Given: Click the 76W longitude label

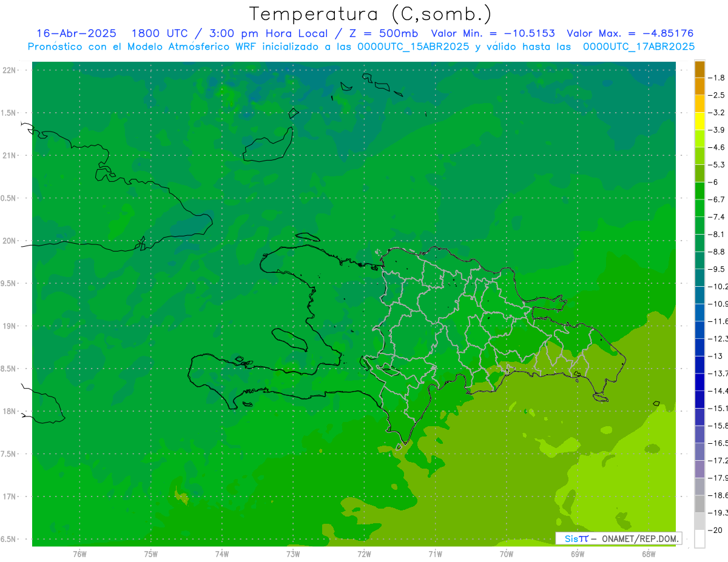Looking at the screenshot, I should [x=79, y=554].
